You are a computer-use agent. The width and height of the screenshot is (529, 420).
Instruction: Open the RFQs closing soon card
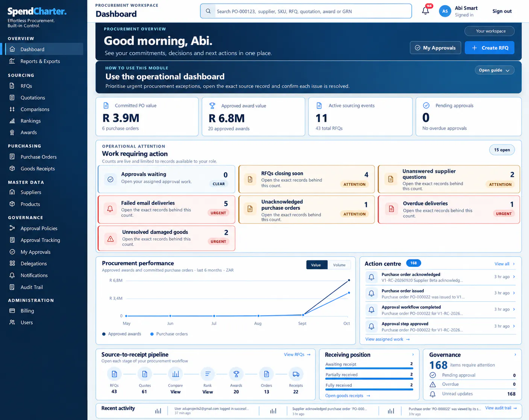coord(306,179)
